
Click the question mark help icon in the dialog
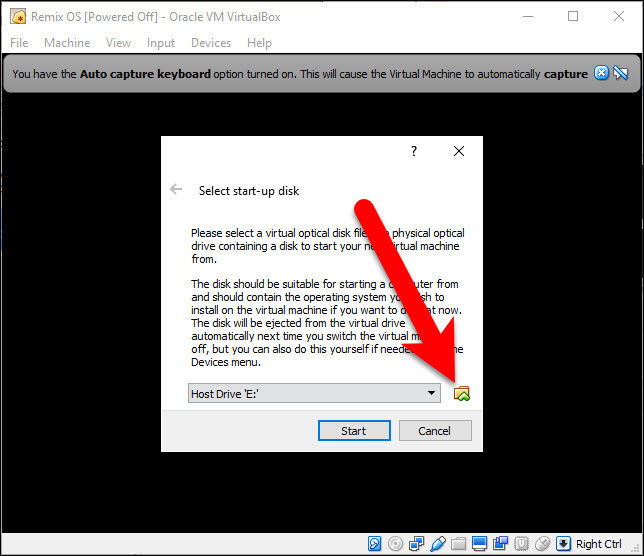click(414, 151)
